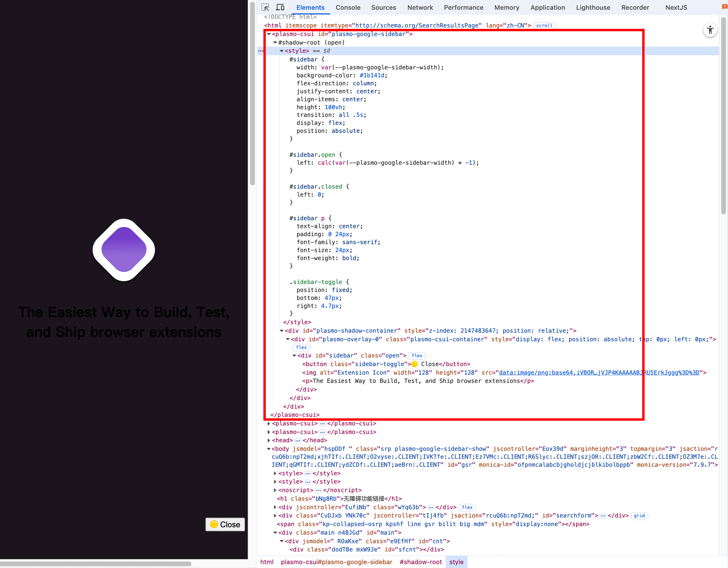Image resolution: width=728 pixels, height=568 pixels.
Task: Toggle the device toolbar icon
Action: coord(280,7)
